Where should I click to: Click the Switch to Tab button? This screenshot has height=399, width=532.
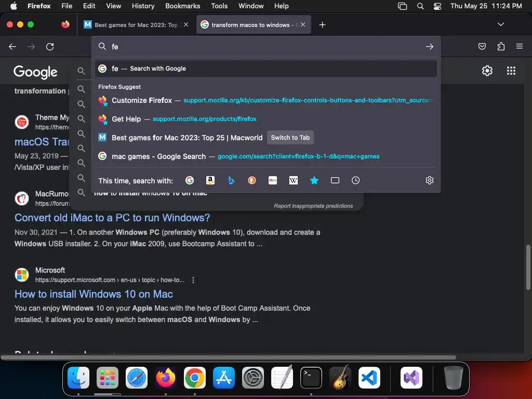[x=290, y=137]
